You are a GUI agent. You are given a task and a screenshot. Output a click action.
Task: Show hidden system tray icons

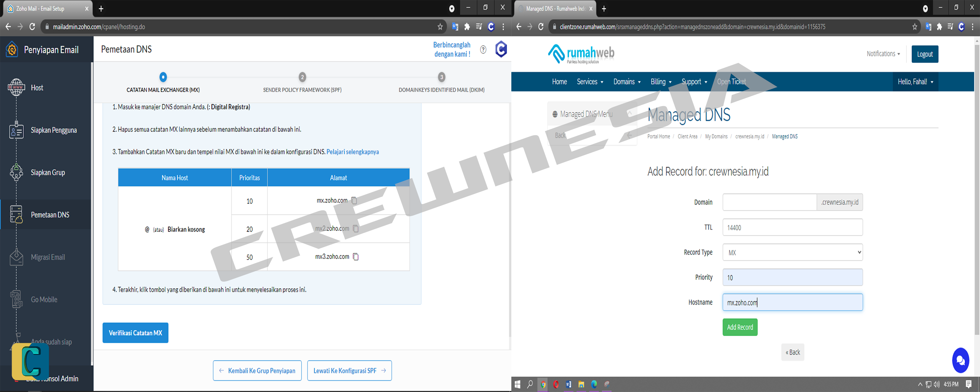[x=920, y=384]
